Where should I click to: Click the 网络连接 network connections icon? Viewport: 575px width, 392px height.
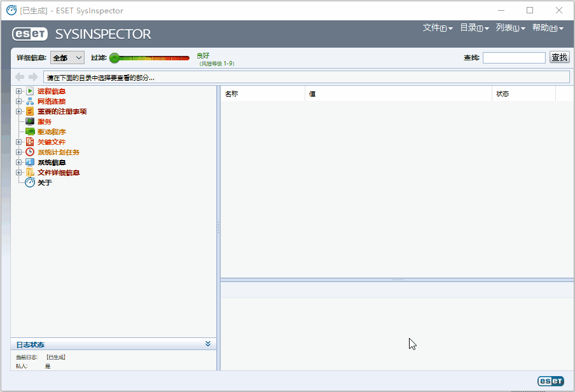tap(30, 101)
